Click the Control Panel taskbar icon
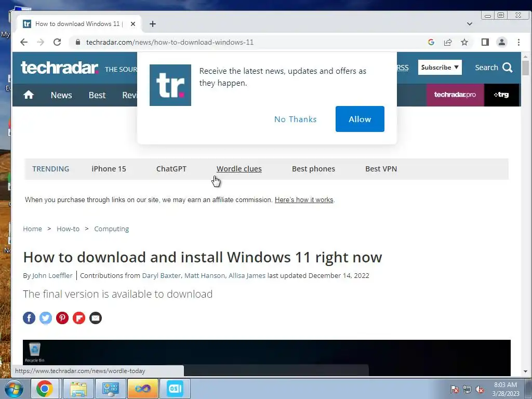Viewport: 532px width, 399px height. point(110,389)
